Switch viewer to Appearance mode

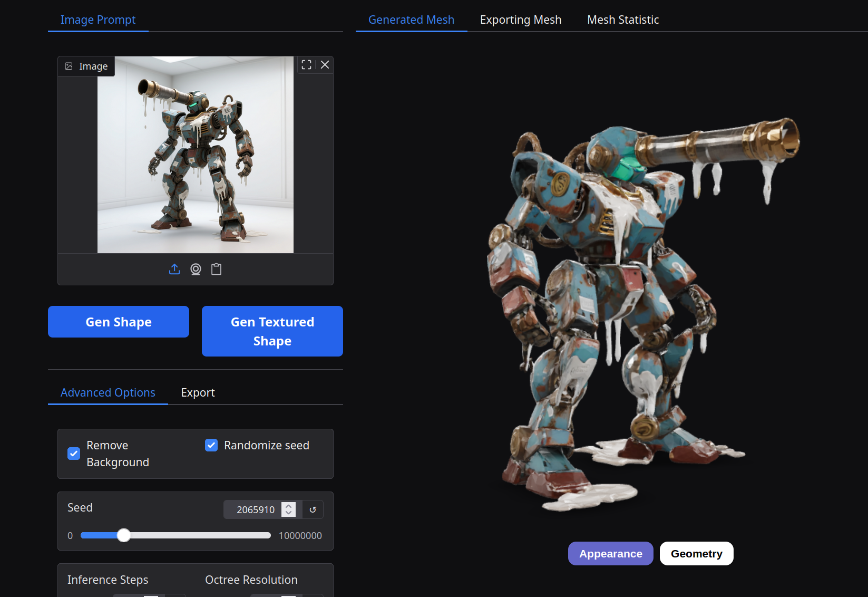tap(611, 554)
